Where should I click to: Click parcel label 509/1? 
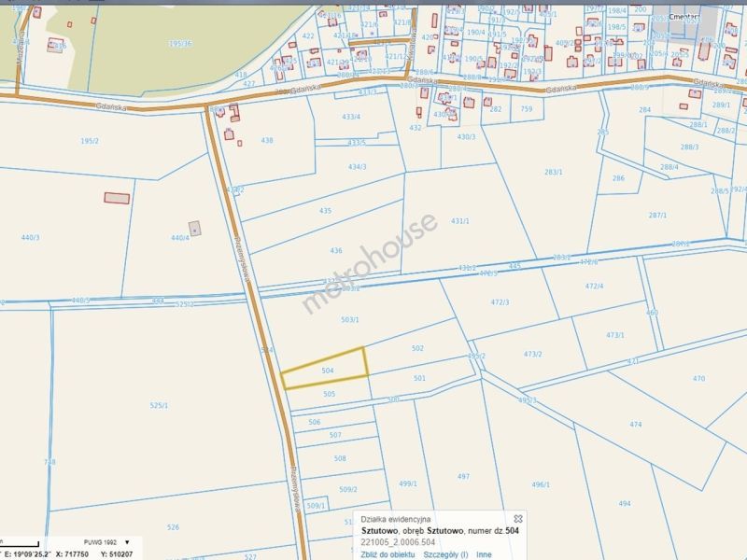coord(316,506)
